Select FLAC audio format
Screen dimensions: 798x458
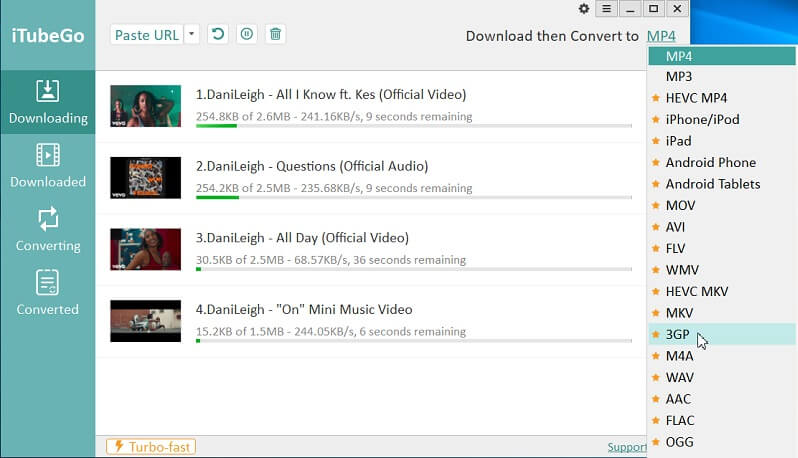(x=722, y=420)
